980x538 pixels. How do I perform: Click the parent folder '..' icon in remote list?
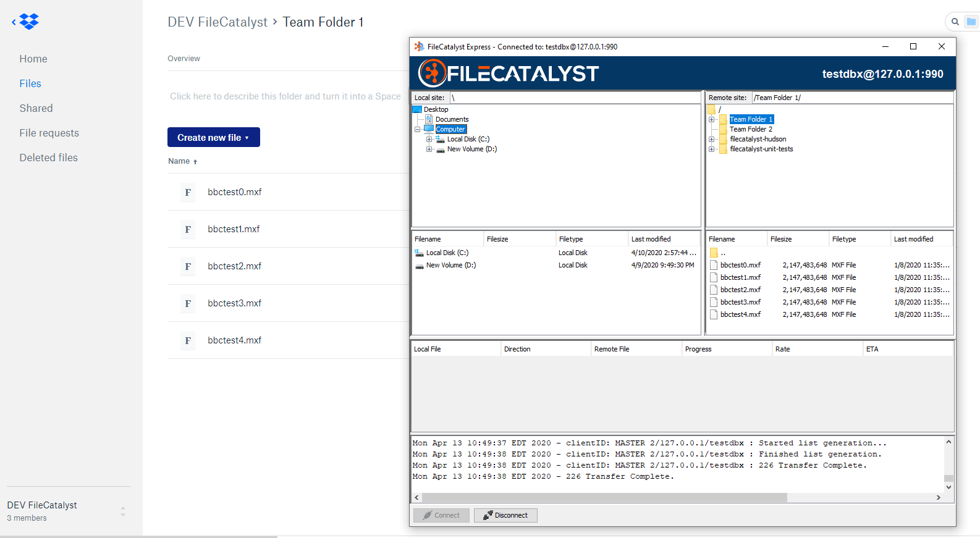coord(714,253)
